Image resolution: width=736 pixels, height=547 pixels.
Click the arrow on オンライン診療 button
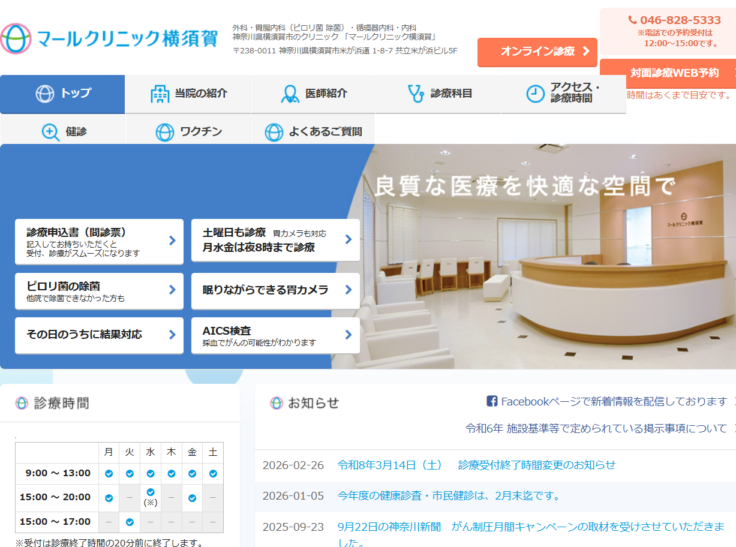(x=586, y=51)
